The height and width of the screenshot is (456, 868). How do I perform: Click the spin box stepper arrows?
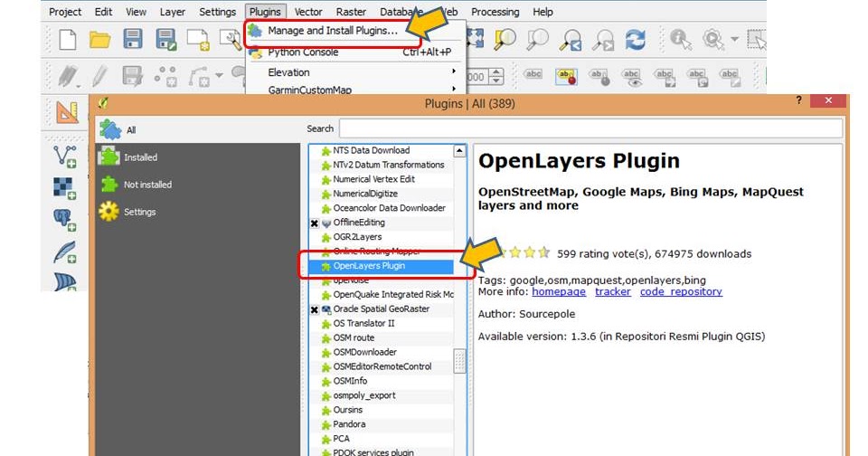(496, 77)
